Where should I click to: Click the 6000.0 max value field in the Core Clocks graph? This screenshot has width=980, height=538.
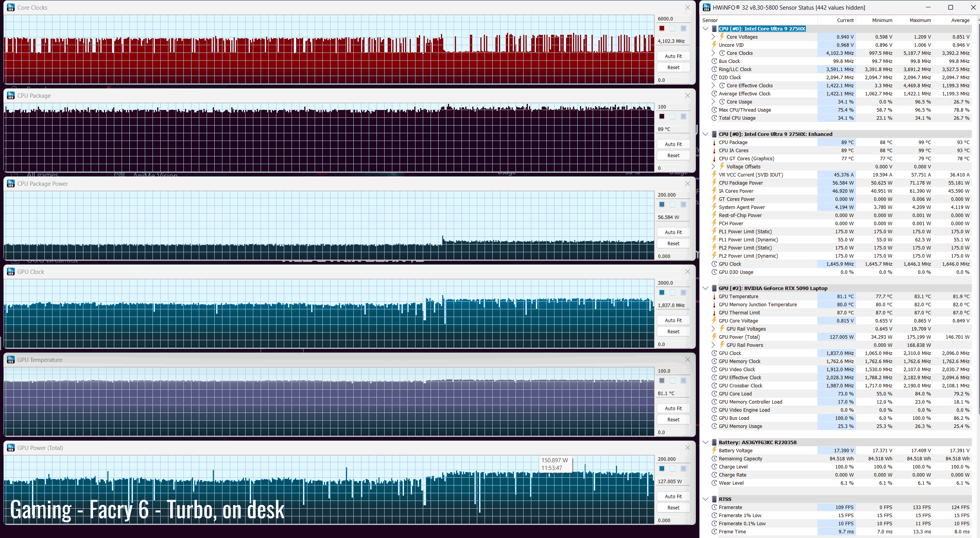pyautogui.click(x=673, y=19)
